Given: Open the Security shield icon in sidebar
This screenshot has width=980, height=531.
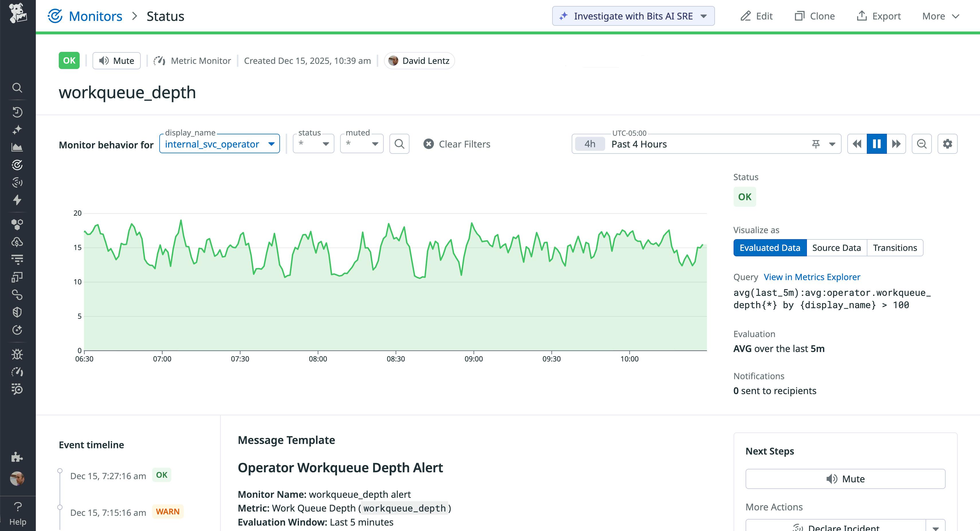Looking at the screenshot, I should (17, 312).
